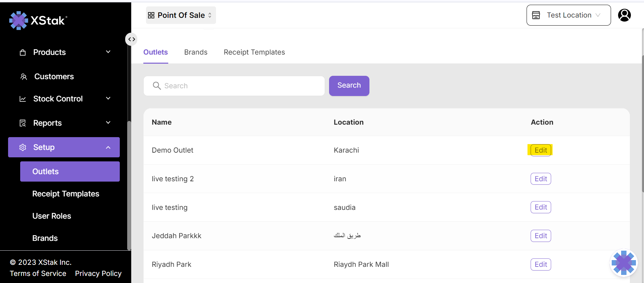Viewport: 644px width, 283px height.
Task: Open the user profile avatar icon
Action: click(624, 15)
